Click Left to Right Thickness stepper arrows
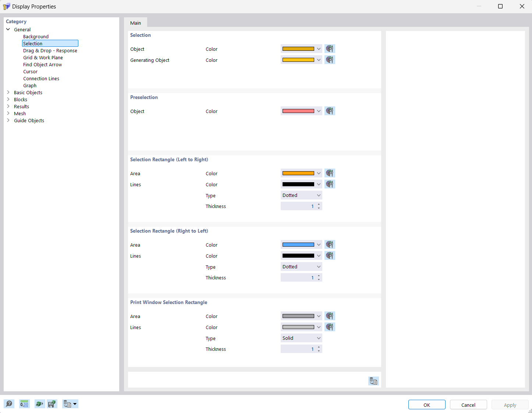532x413 pixels. (319, 206)
